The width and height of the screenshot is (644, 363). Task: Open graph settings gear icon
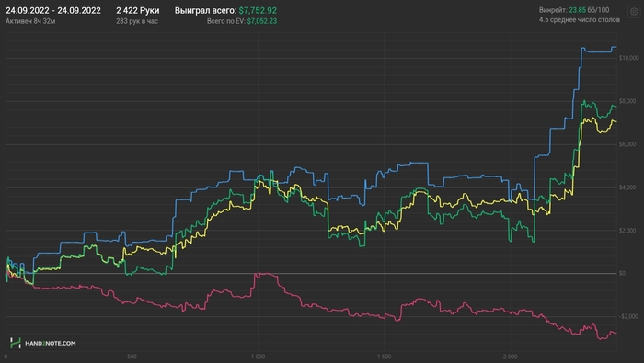point(634,12)
